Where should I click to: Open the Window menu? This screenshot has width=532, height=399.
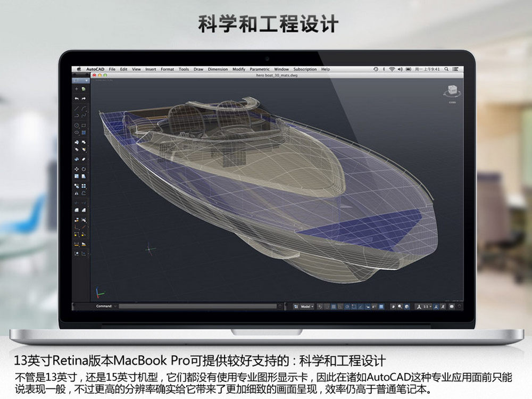click(x=281, y=69)
